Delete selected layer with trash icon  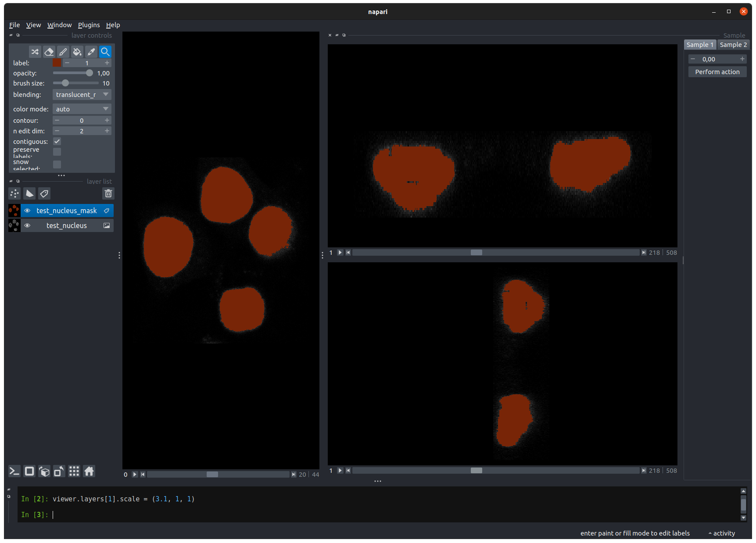pos(108,193)
